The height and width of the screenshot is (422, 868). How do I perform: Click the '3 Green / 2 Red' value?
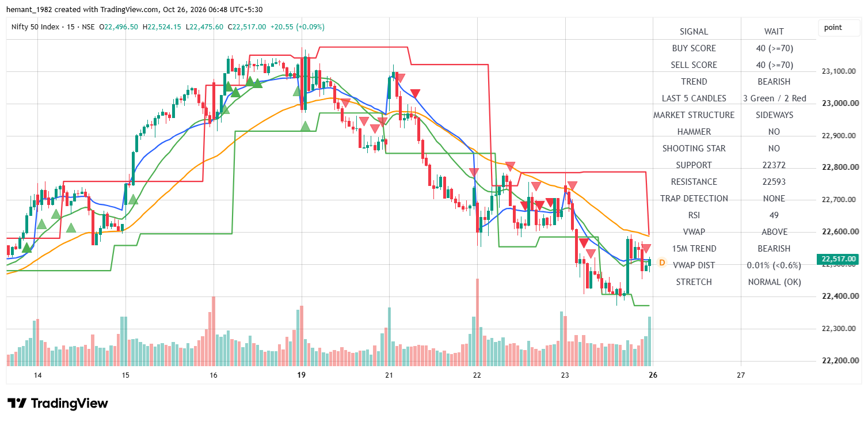[x=774, y=98]
